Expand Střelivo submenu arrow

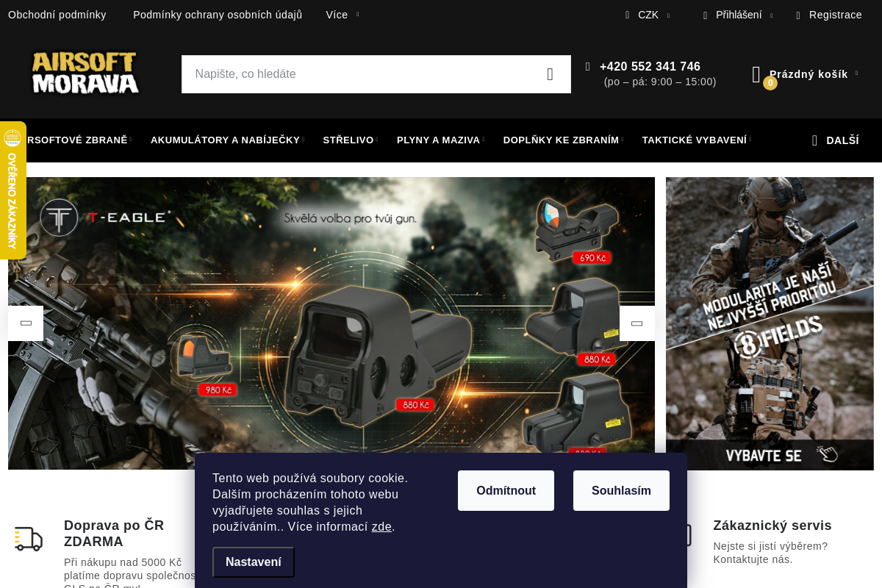377,140
